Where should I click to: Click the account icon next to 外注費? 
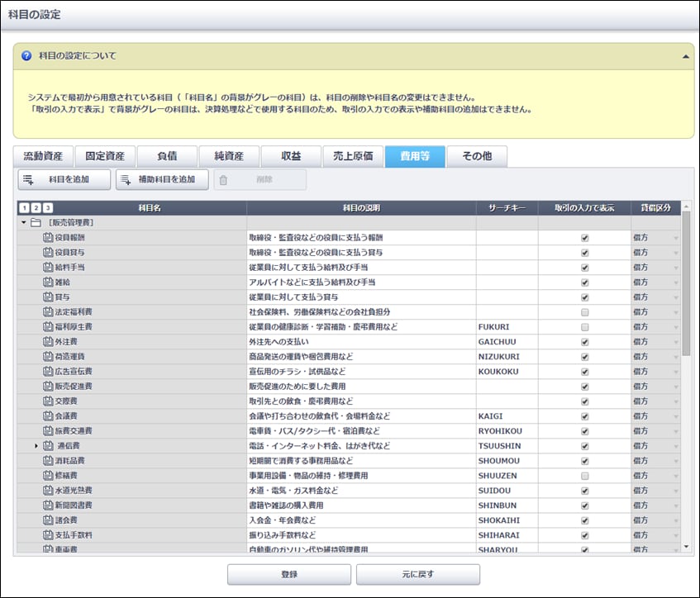coord(47,342)
